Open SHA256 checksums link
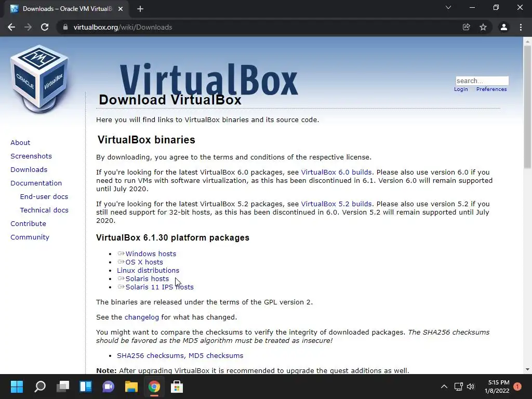 pos(151,355)
